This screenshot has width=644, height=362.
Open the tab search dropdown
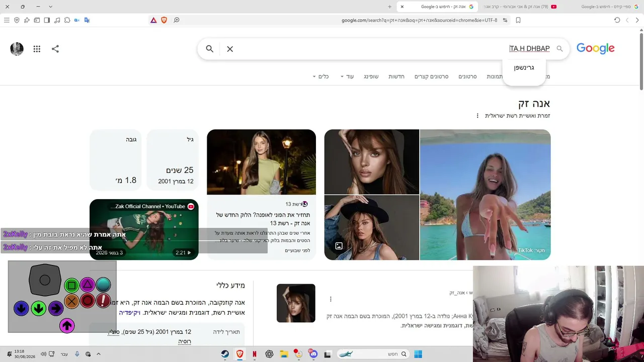50,7
